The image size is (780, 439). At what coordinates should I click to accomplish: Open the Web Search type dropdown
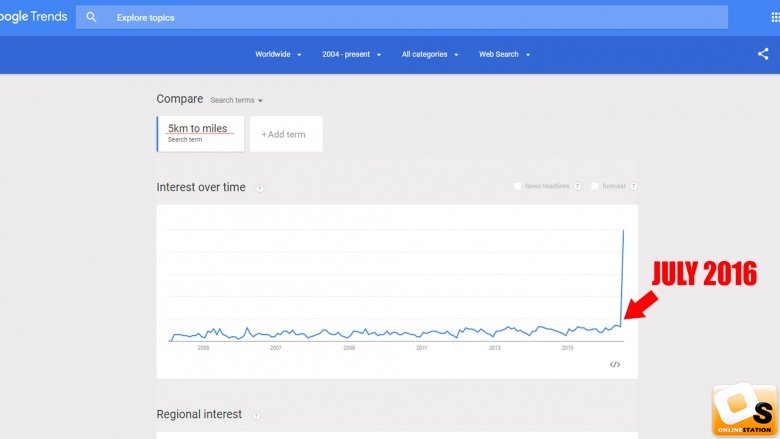click(x=504, y=54)
